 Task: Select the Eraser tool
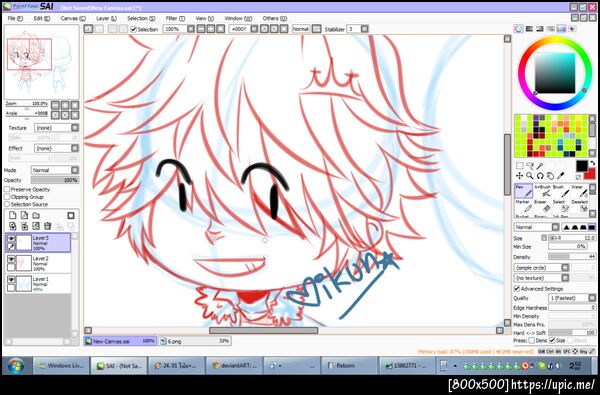pos(542,206)
